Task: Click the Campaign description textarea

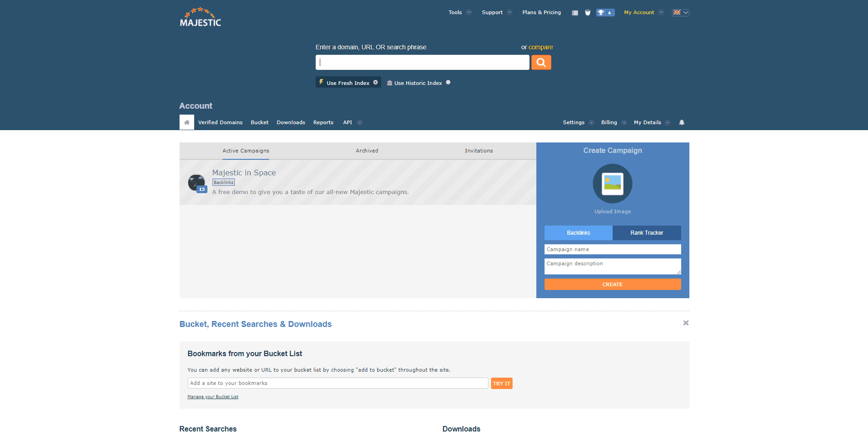Action: coord(613,266)
